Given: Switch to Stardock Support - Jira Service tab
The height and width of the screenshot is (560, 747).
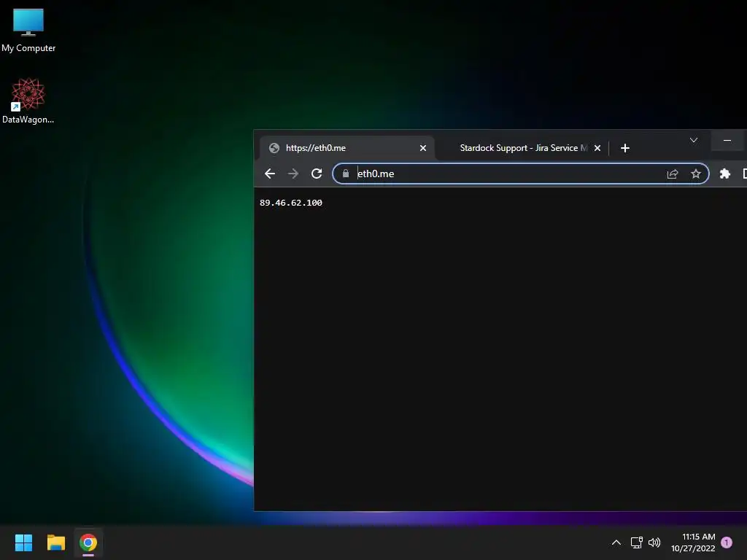Looking at the screenshot, I should (x=523, y=148).
